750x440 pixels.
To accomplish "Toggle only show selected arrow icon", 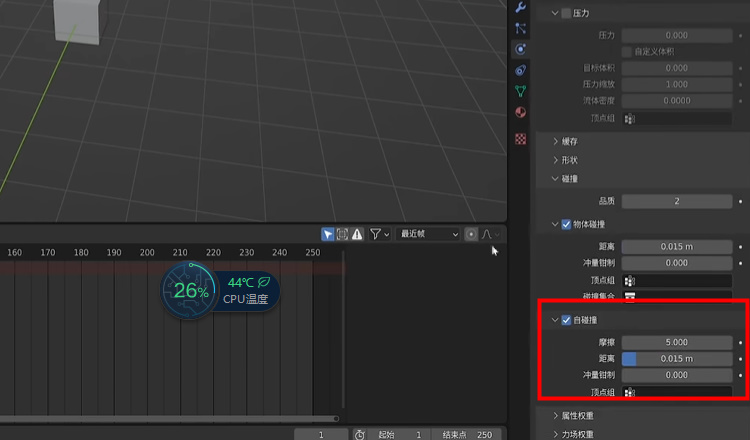I will click(327, 234).
